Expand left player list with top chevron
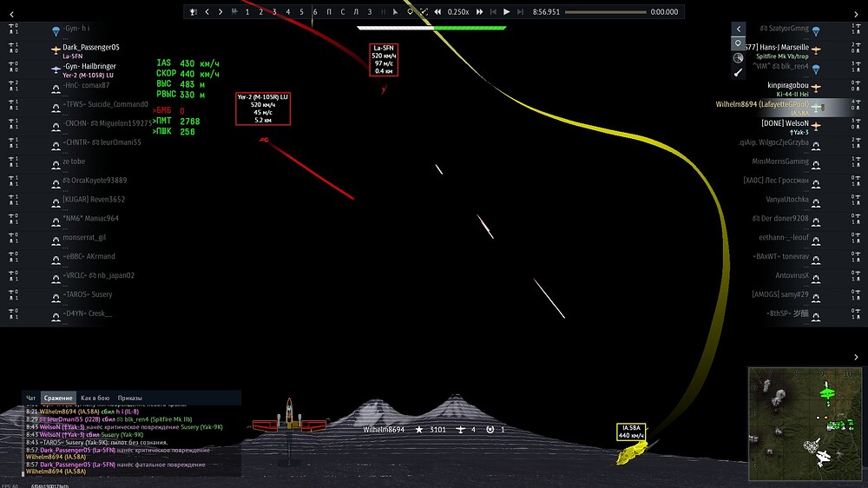The width and height of the screenshot is (868, 488). coord(11,15)
